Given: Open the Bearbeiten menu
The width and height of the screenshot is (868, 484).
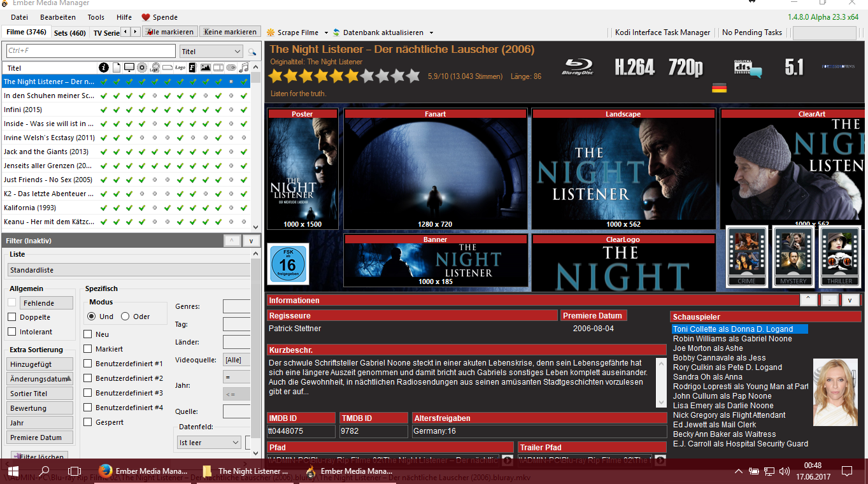Looking at the screenshot, I should click(x=58, y=17).
